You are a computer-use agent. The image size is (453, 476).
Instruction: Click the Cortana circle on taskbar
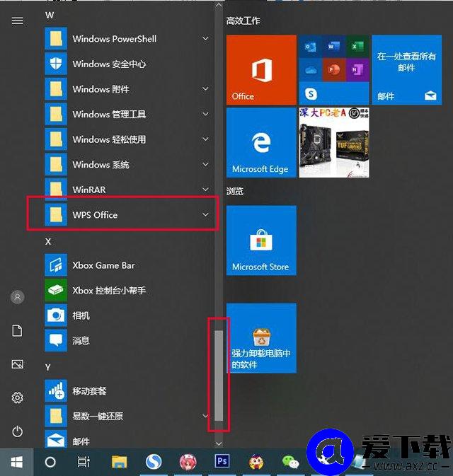[x=50, y=463]
